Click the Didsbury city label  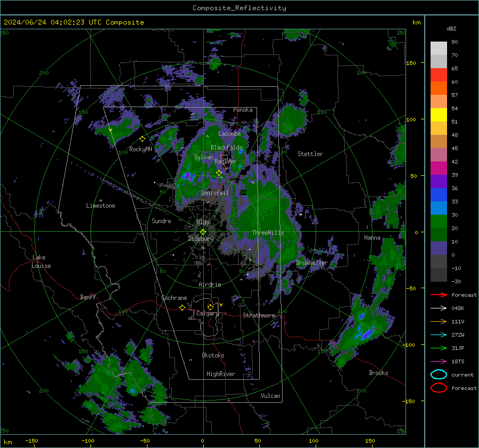pos(201,239)
